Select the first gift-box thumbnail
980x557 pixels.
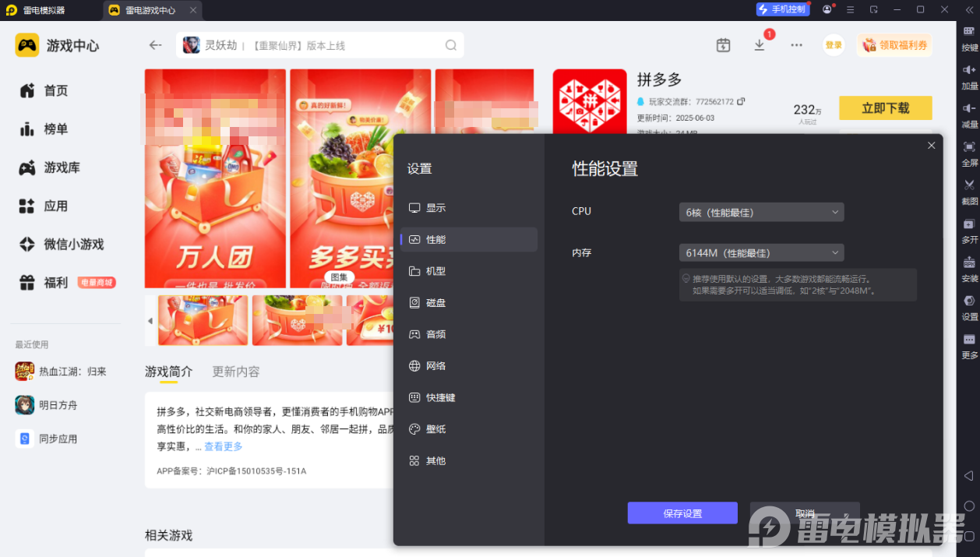[203, 320]
